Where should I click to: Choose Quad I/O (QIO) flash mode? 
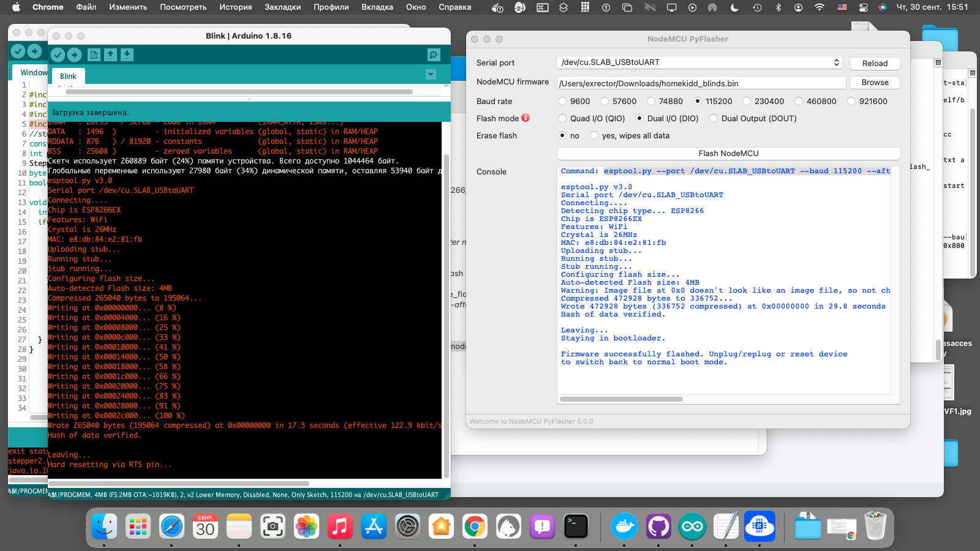point(562,118)
